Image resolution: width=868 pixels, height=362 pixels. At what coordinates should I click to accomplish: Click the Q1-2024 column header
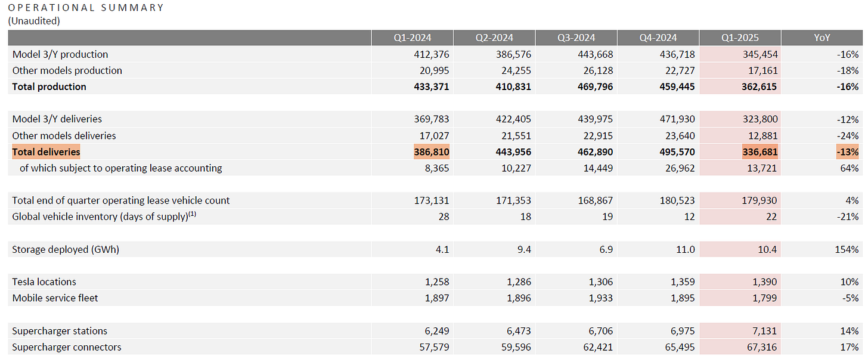412,38
